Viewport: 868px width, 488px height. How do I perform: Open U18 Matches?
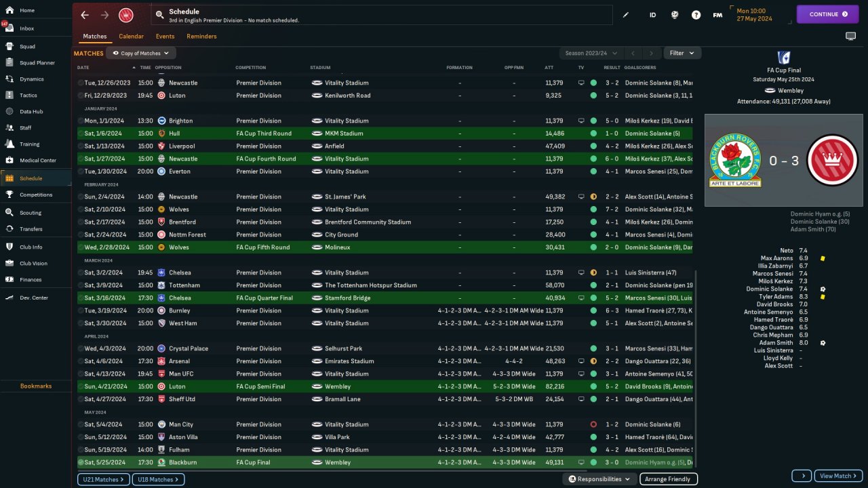click(158, 479)
